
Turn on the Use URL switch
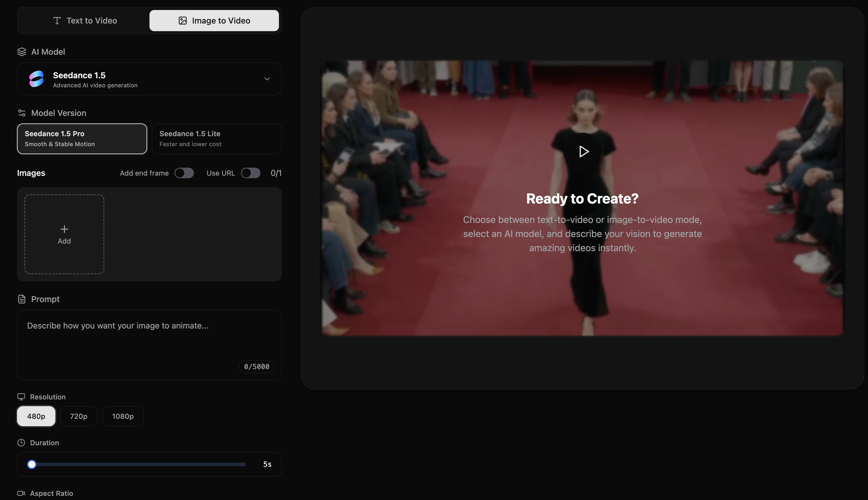(x=250, y=173)
